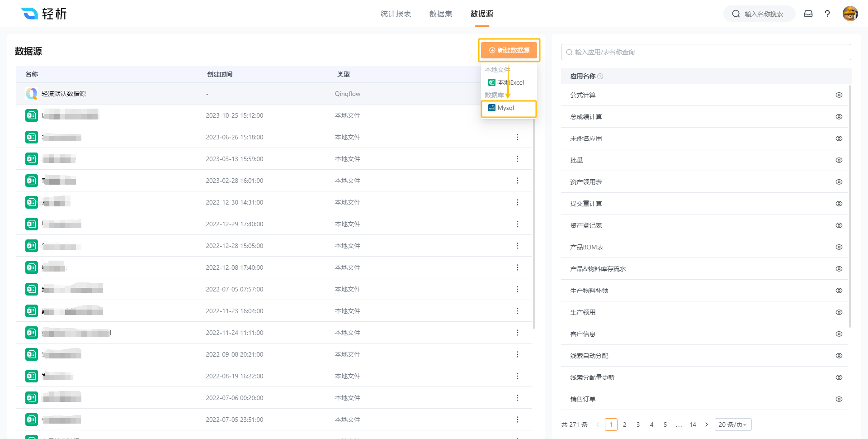Focus the 输入应用/表名称查询 search field
The image size is (868, 439).
[x=706, y=52]
